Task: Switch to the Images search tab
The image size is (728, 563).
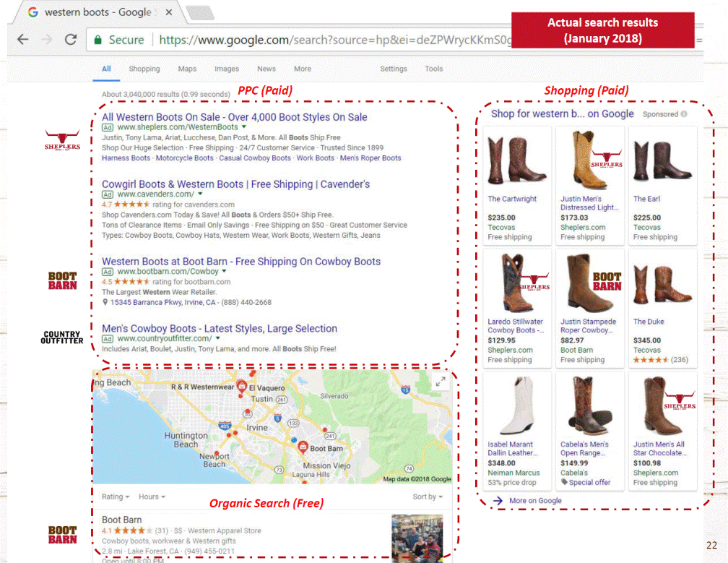Action: [227, 69]
